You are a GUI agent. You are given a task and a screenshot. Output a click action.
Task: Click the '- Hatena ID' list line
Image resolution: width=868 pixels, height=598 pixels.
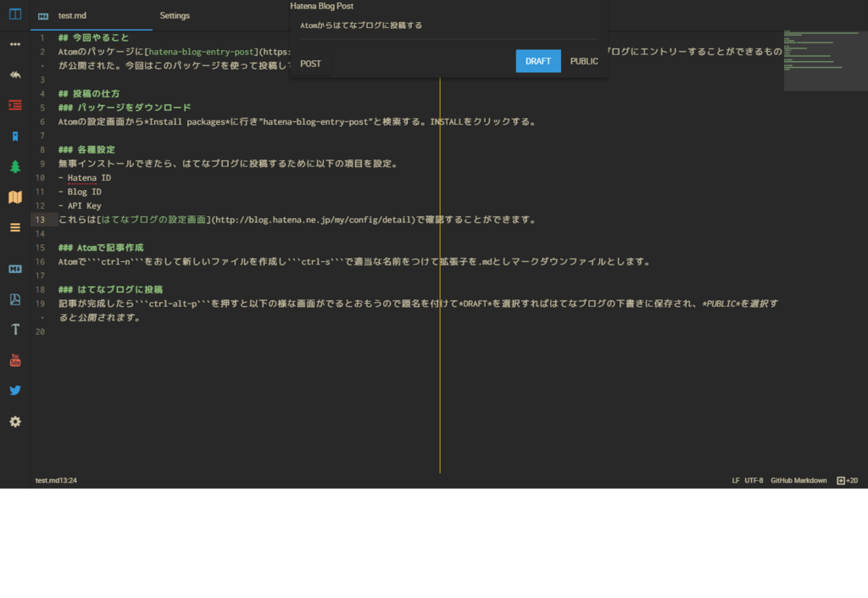[x=85, y=178]
